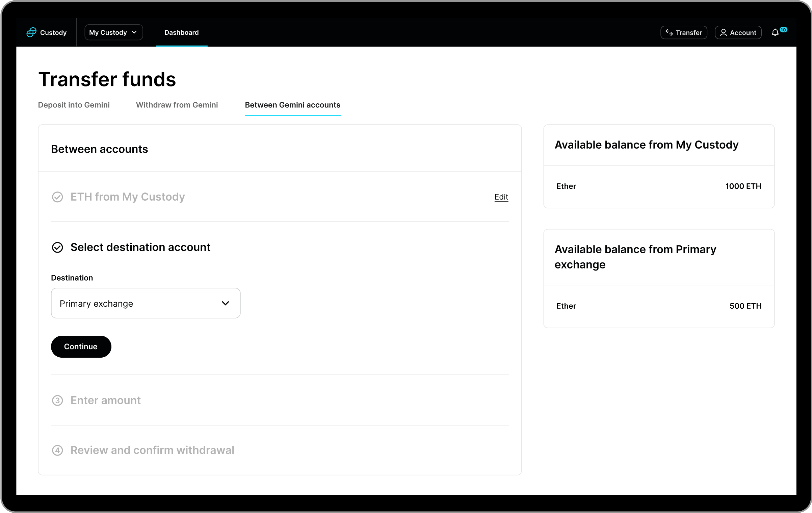Click the Gemini Custody logo icon

(x=31, y=32)
